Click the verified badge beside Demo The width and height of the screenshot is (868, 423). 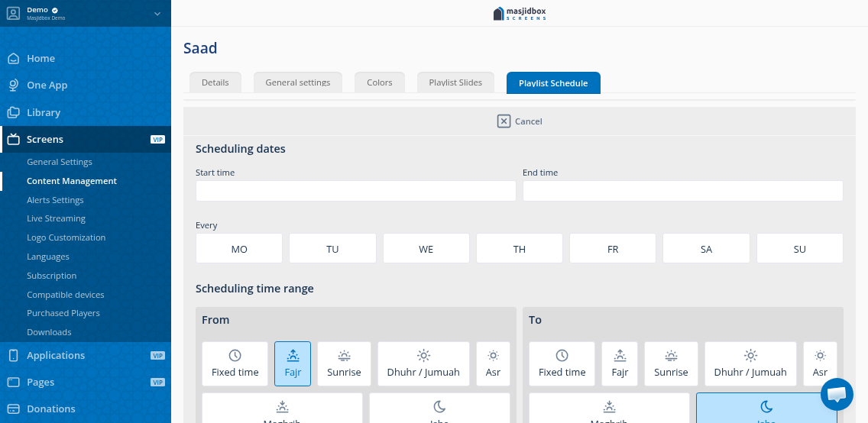[x=55, y=10]
